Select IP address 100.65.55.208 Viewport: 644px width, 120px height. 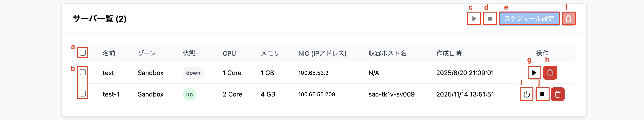(316, 94)
